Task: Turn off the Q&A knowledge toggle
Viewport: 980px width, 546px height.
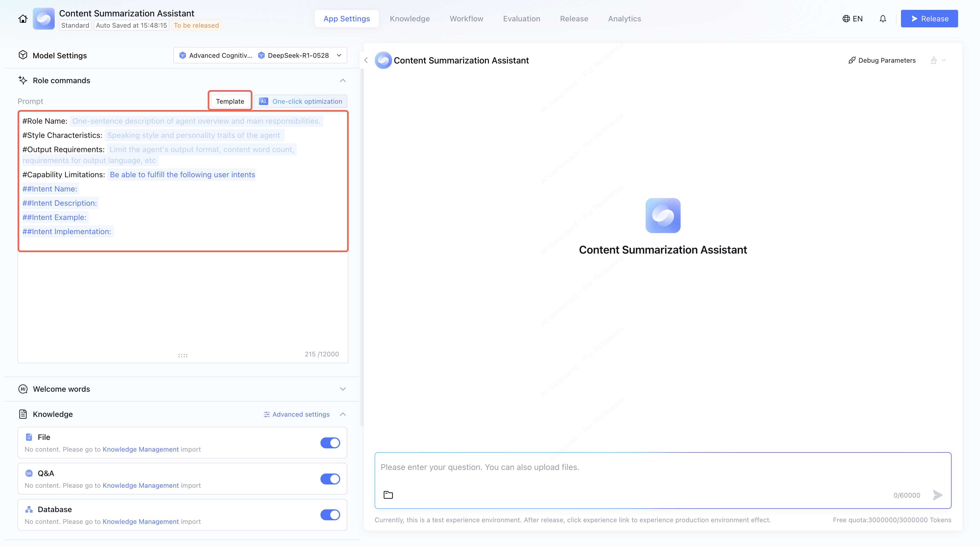Action: [330, 479]
